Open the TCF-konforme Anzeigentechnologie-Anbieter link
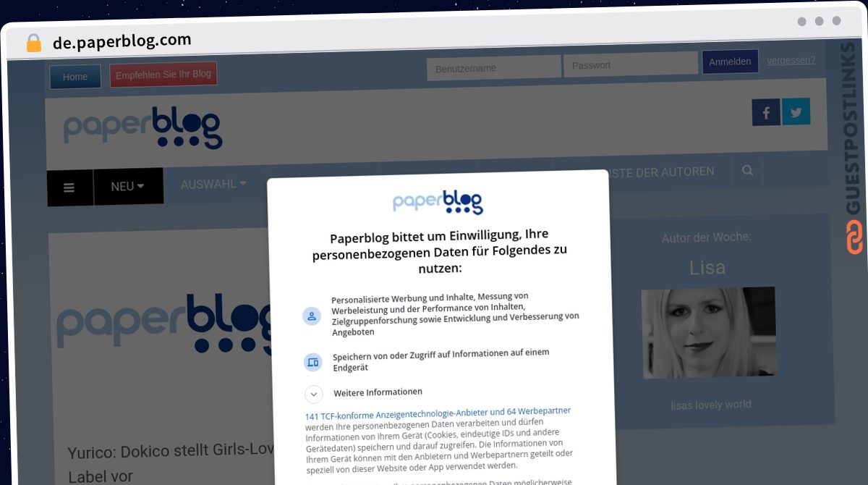The height and width of the screenshot is (485, 868). pos(438,413)
